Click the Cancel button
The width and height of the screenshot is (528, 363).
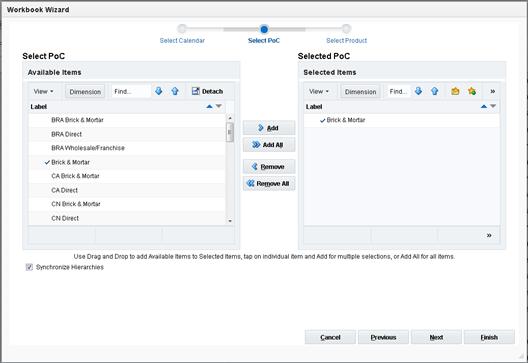330,337
